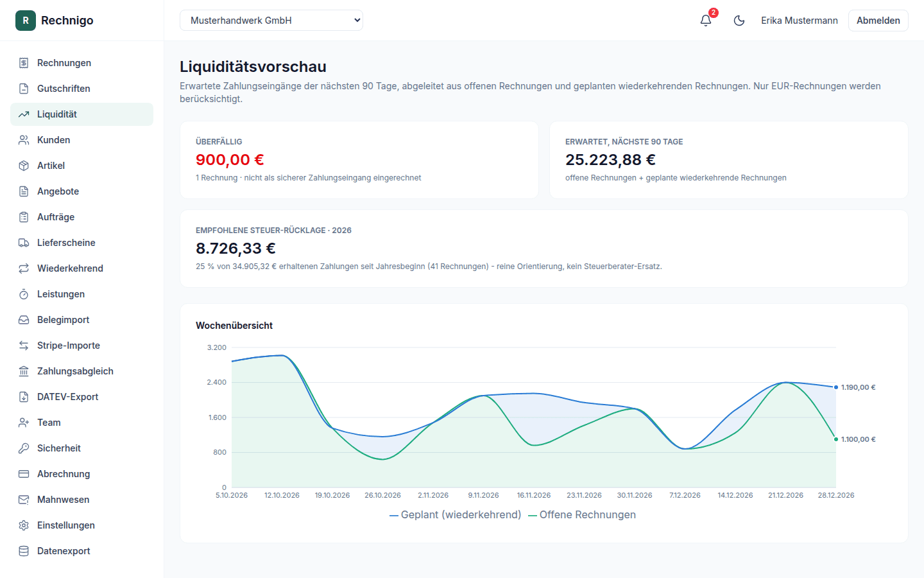Click the 26.10.2026 axis date label
Image resolution: width=924 pixels, height=578 pixels.
pos(382,495)
